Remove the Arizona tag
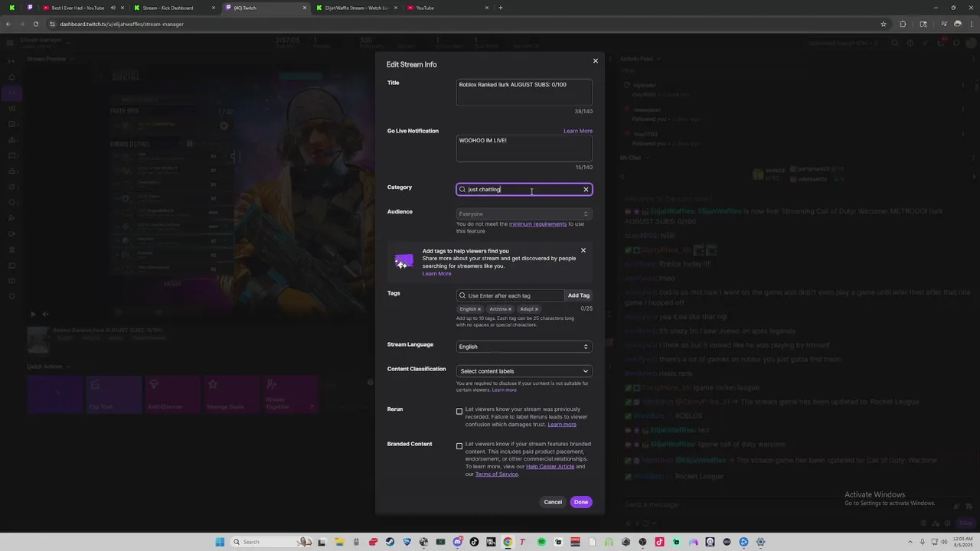 click(510, 309)
